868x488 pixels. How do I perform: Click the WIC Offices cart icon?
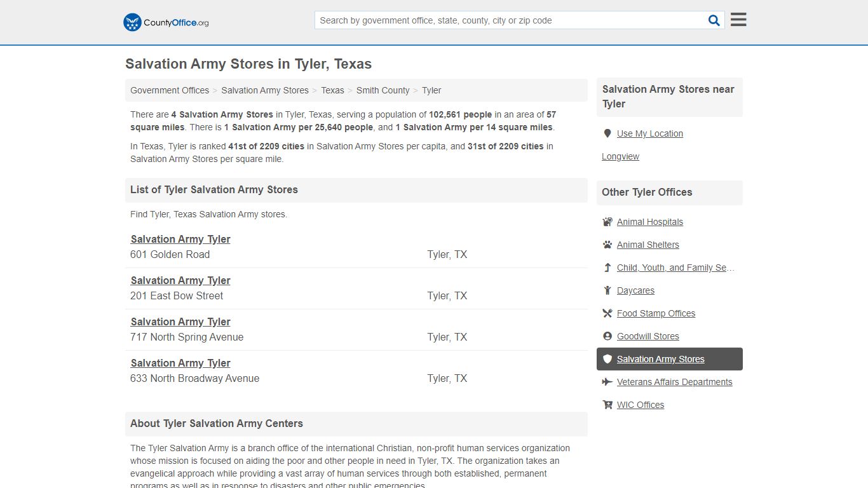coord(607,405)
